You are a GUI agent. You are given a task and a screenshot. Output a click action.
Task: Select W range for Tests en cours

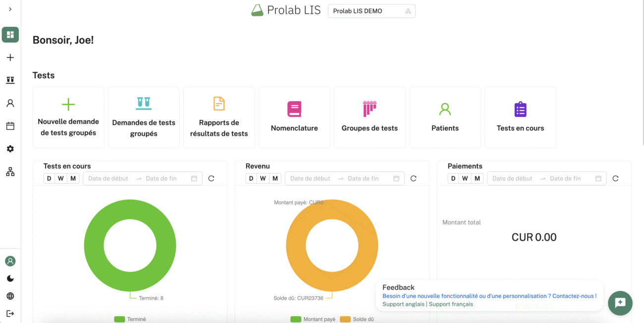coord(61,178)
